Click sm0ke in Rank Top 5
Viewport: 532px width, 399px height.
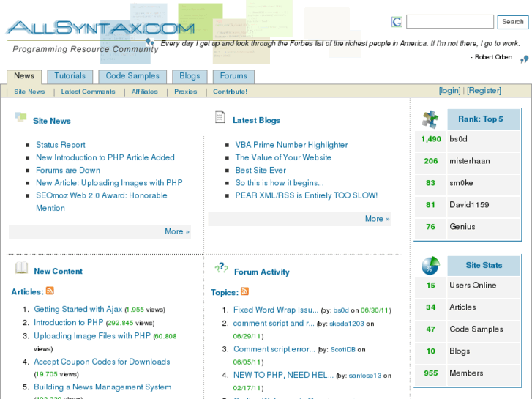pos(461,183)
